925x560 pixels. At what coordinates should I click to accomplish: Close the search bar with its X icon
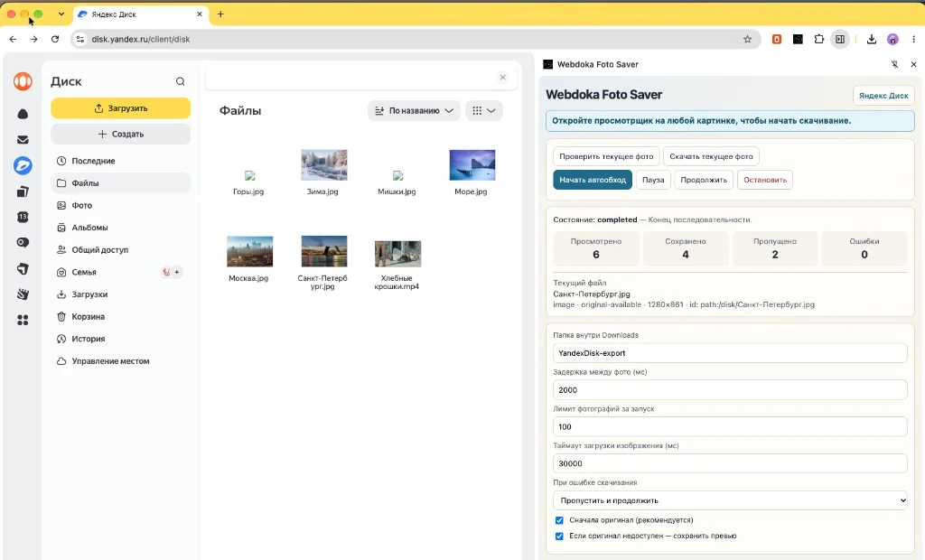(502, 78)
